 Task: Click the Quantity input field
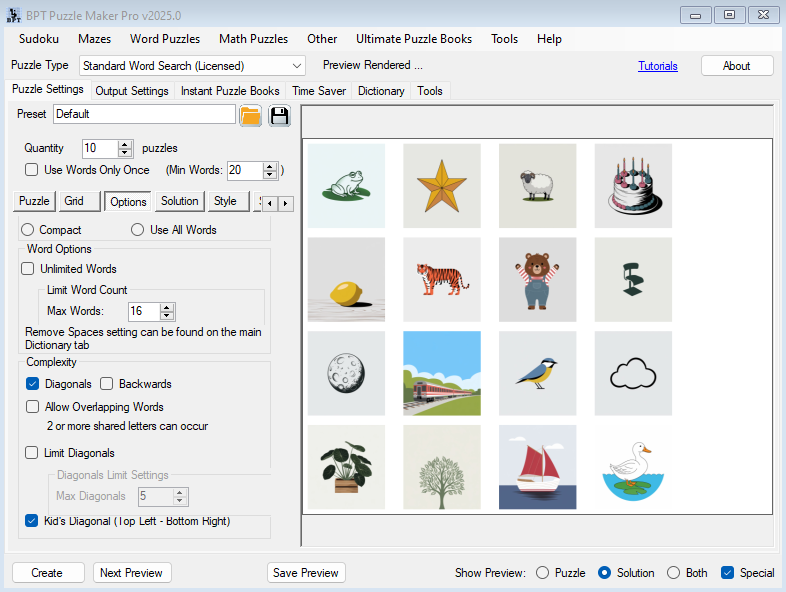coord(100,148)
